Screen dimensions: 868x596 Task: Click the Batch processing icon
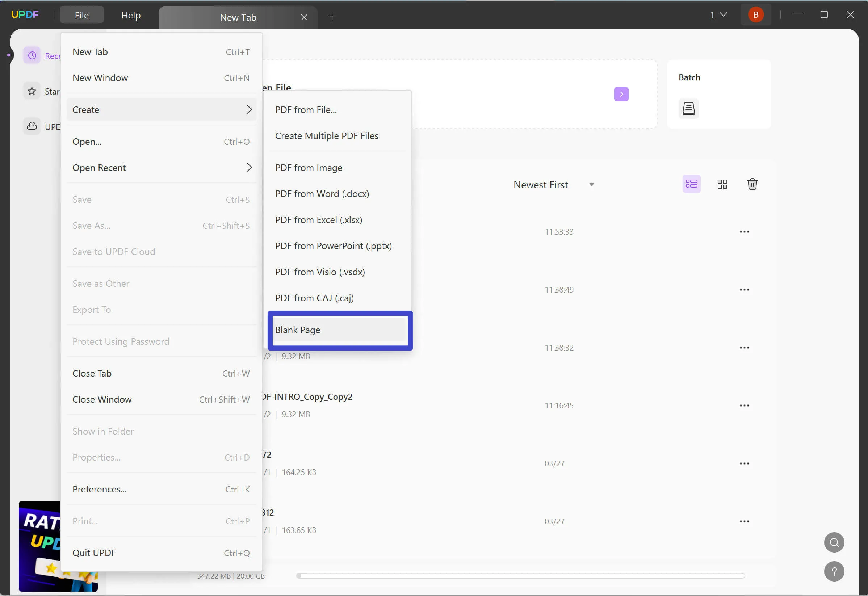(x=689, y=108)
